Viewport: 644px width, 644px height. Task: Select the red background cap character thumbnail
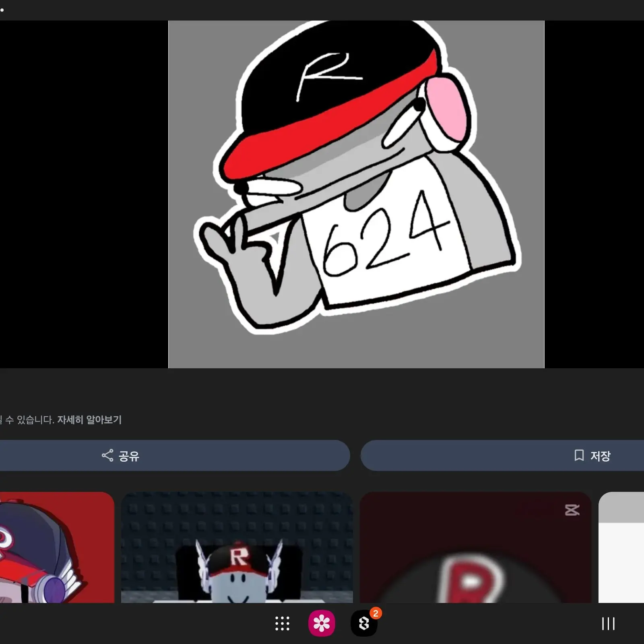click(x=56, y=547)
